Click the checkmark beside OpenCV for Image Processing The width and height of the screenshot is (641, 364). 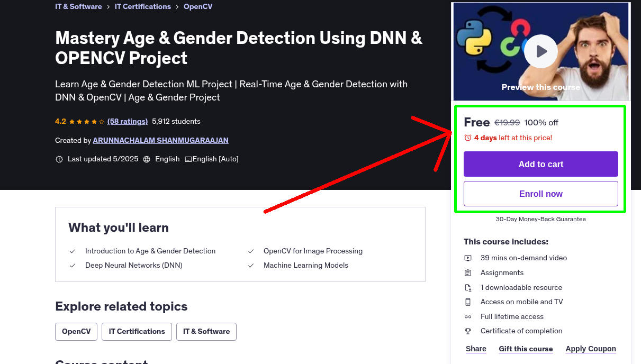pyautogui.click(x=251, y=251)
